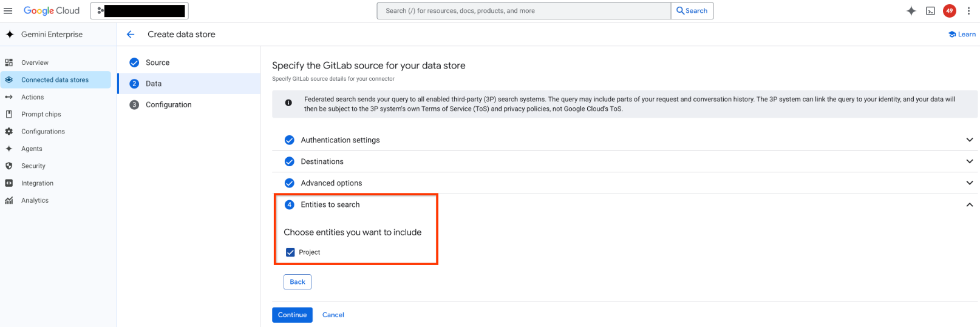Collapse the Entities to search section
The width and height of the screenshot is (980, 327).
point(969,205)
